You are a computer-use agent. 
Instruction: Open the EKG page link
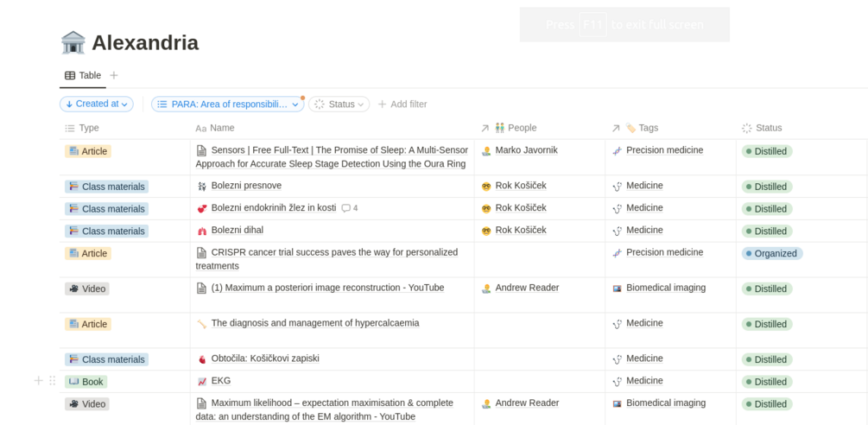221,381
